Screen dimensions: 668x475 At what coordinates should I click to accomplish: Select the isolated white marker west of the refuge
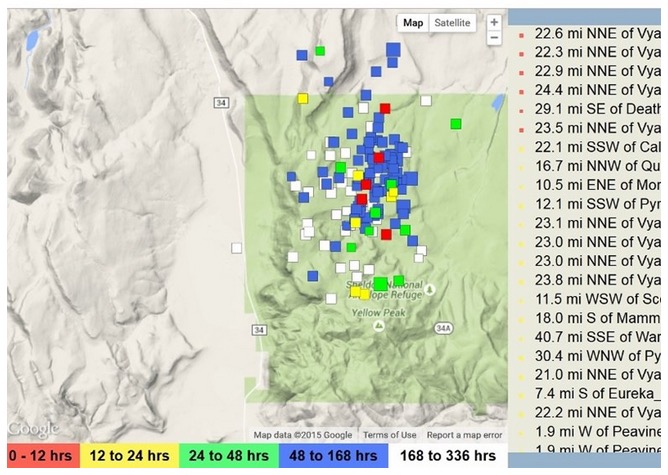(236, 248)
